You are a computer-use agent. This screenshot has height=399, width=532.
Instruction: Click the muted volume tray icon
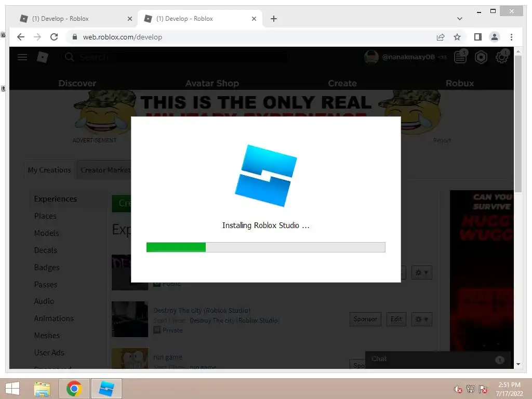click(458, 389)
